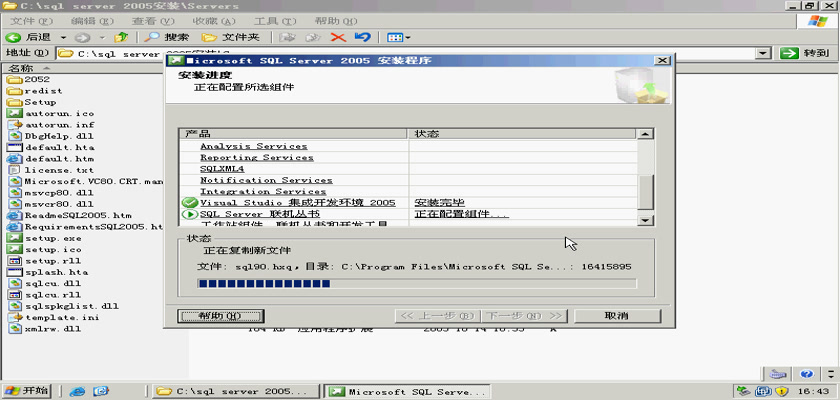Viewport: 840px width, 400px height.
Task: Click SQLXML4 product link
Action: (222, 169)
